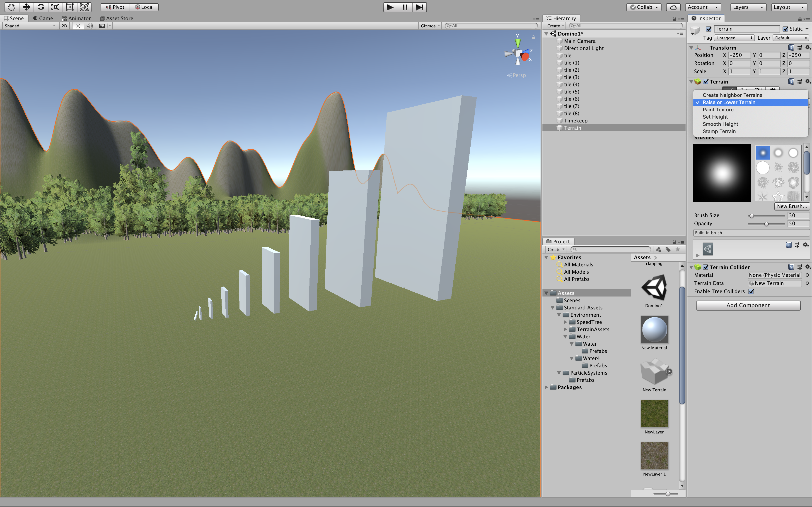Open cloud services icon
The height and width of the screenshot is (507, 812).
tap(673, 7)
